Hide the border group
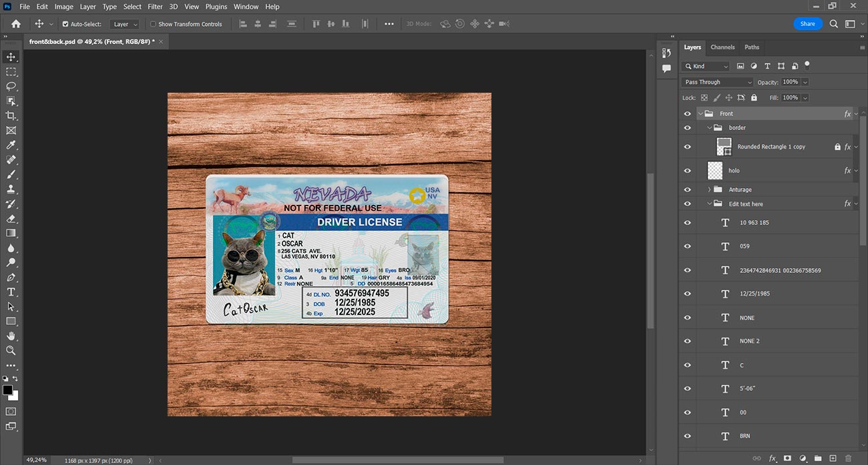The height and width of the screenshot is (465, 868). click(x=688, y=128)
